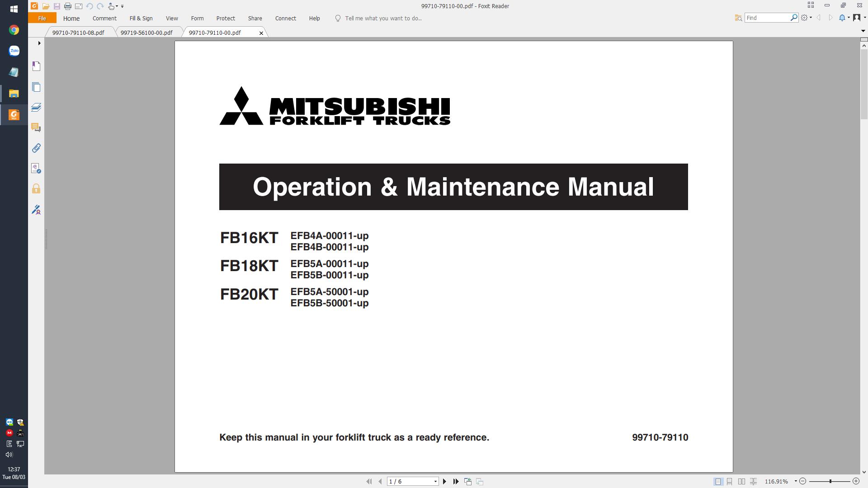Image resolution: width=868 pixels, height=488 pixels.
Task: Go to the next page arrow
Action: coord(444,482)
